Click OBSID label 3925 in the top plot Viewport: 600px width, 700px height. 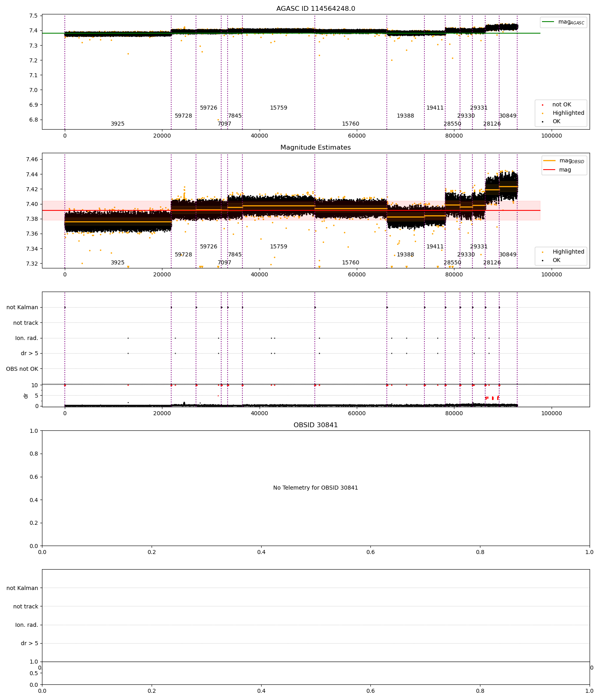pyautogui.click(x=118, y=124)
